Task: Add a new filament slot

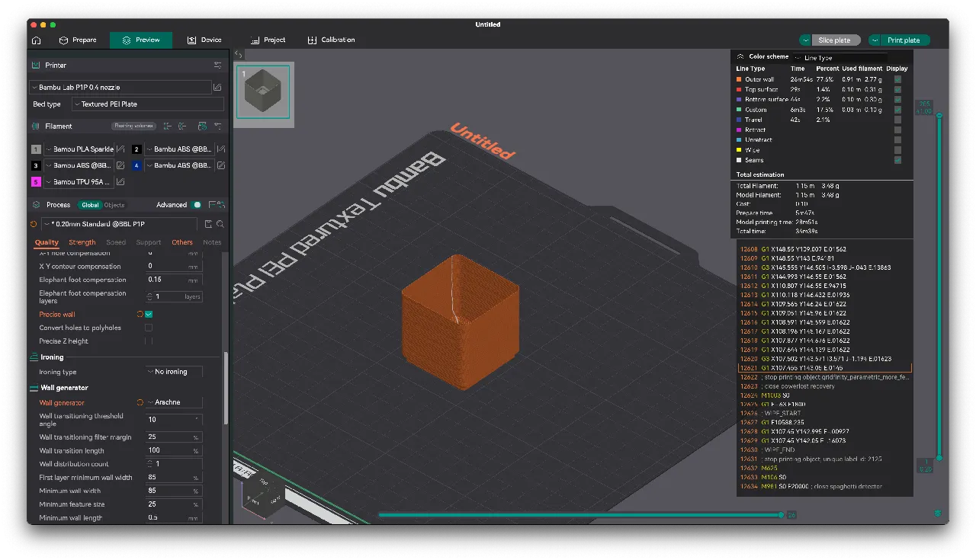Action: 169,126
